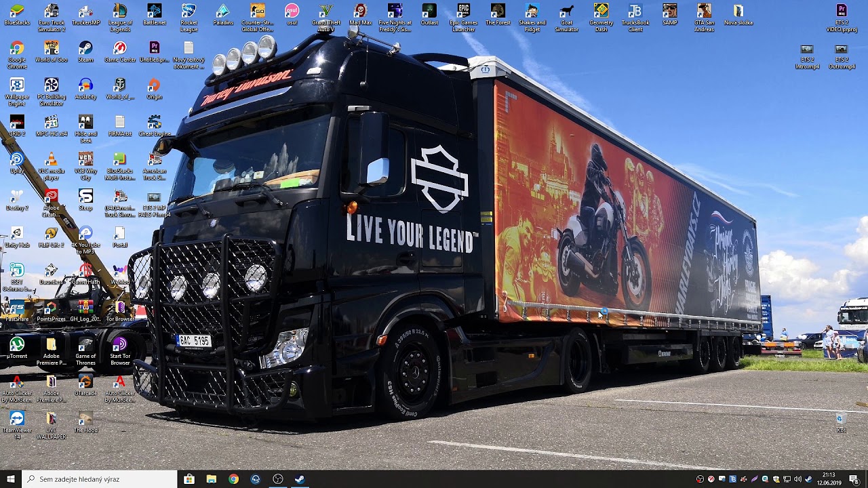Viewport: 868px width, 488px height.
Task: Select ETS 2 VIDEO.prproj file
Action: 842,18
